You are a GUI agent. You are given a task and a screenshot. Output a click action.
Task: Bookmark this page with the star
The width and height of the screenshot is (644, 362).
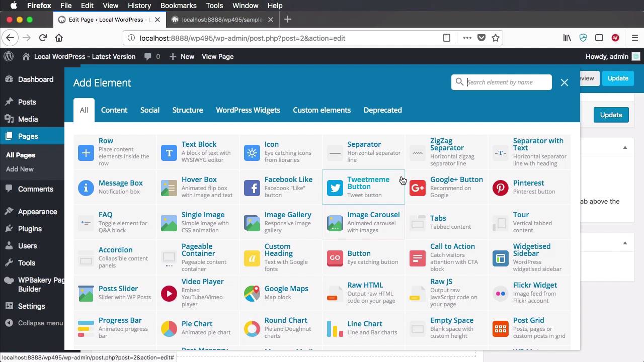(x=496, y=38)
